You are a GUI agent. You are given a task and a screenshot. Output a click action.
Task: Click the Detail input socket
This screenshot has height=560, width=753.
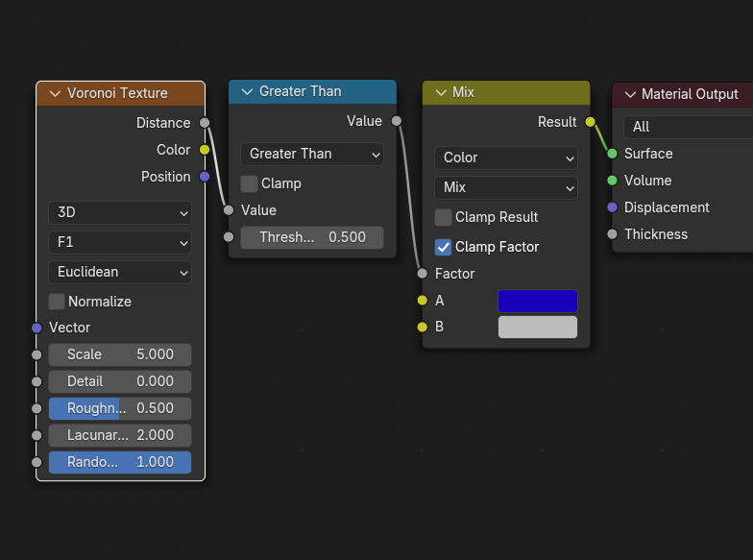pos(36,382)
